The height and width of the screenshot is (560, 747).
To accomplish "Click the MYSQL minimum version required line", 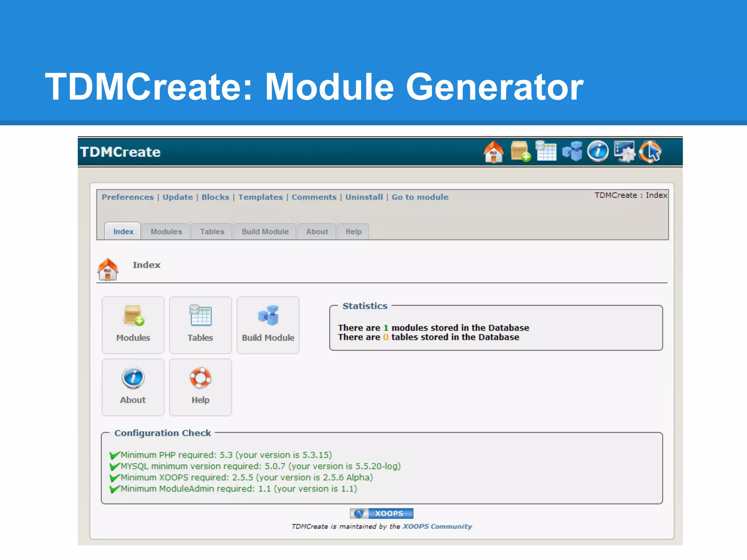I will tap(260, 466).
